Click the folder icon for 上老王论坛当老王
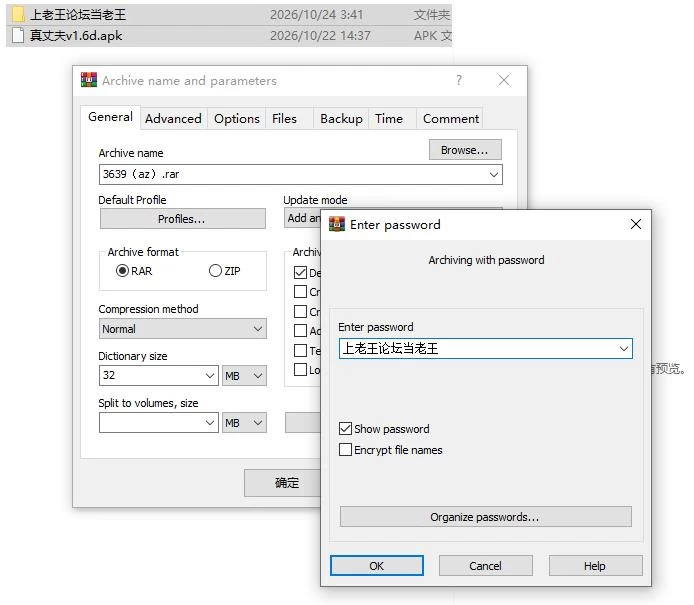Viewport: 694px width, 605px height. 18,15
